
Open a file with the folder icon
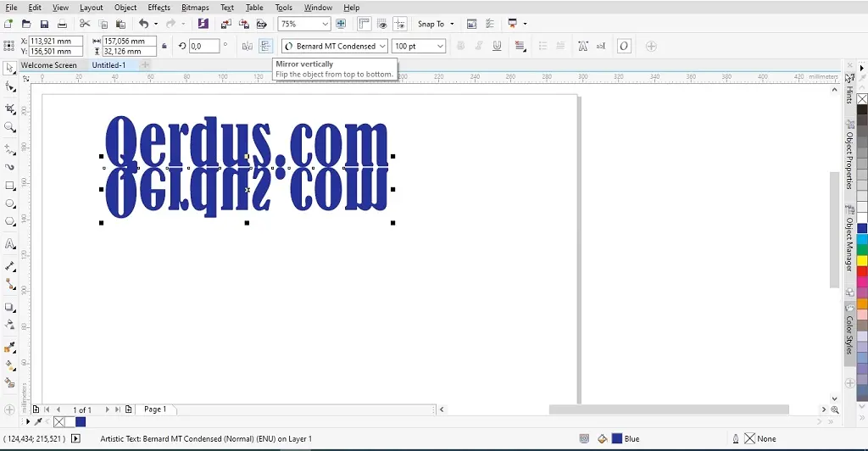(26, 24)
